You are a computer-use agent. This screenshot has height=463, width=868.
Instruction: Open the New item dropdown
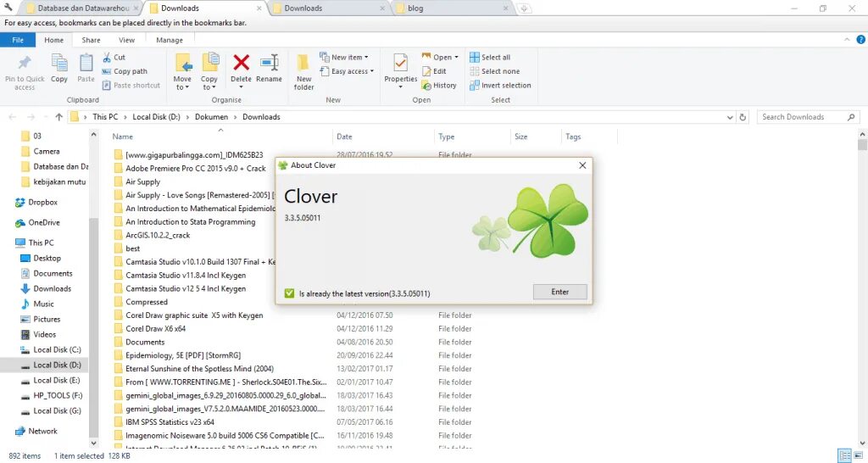pyautogui.click(x=344, y=57)
